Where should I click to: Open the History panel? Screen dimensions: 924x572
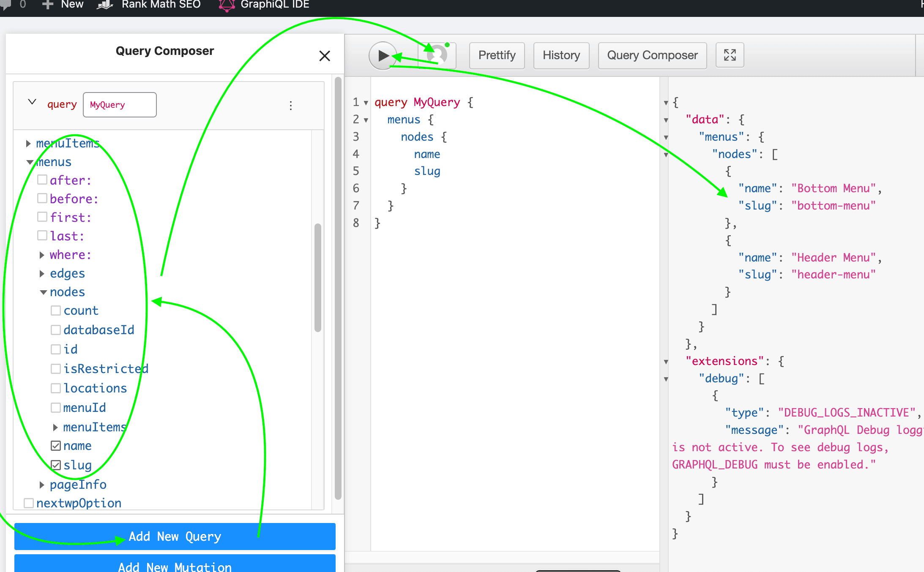[561, 55]
